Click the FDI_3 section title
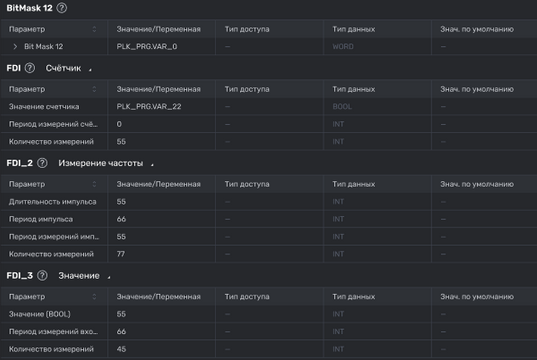 20,275
